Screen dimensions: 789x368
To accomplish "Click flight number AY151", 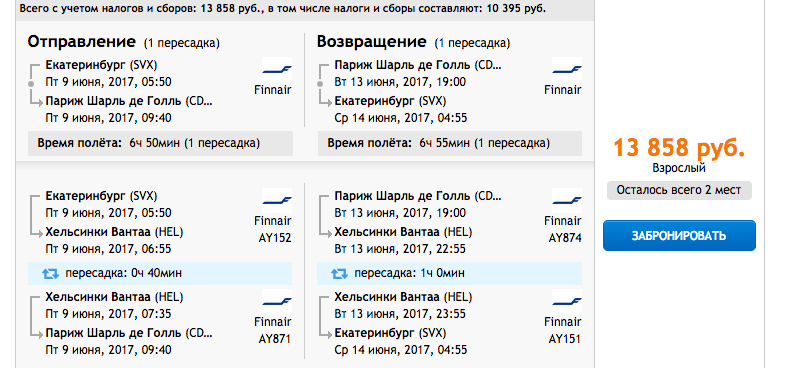I will (x=565, y=338).
